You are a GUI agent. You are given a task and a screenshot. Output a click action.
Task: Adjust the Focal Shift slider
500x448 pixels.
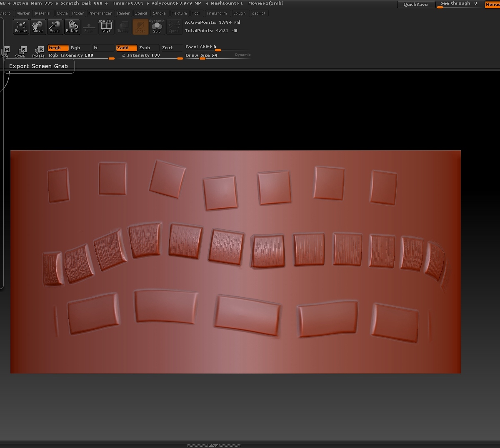[x=217, y=47]
